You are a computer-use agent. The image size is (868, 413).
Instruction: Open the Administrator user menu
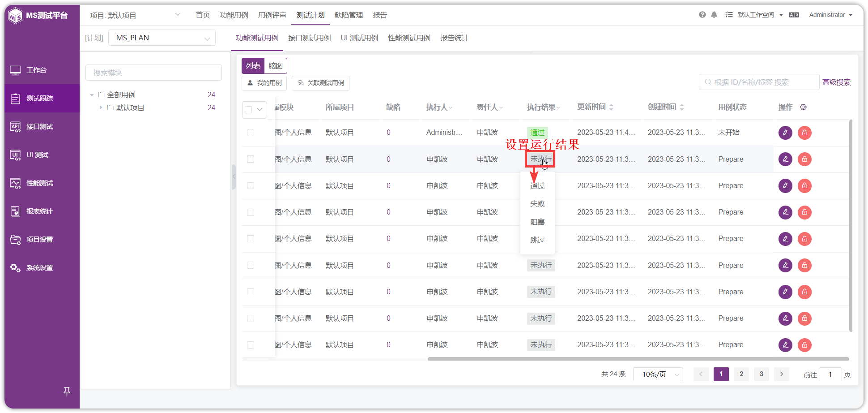[x=831, y=15]
